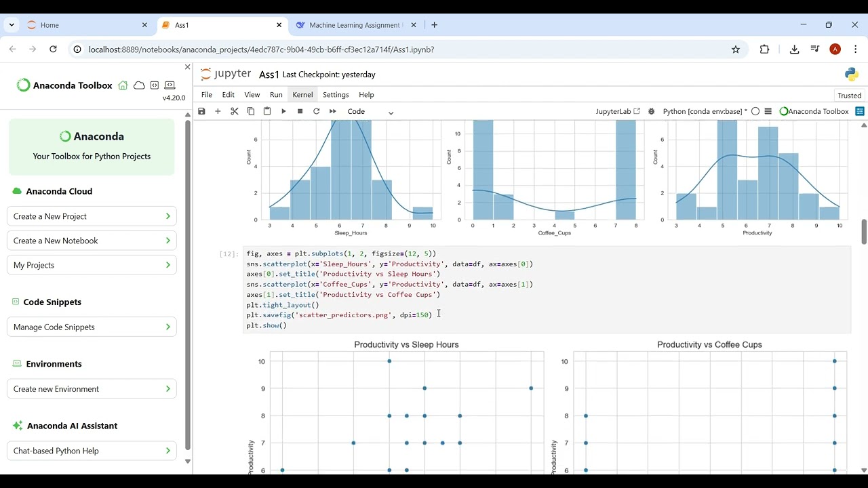The width and height of the screenshot is (868, 488).
Task: Open the browser three-dot menu
Action: tap(856, 49)
